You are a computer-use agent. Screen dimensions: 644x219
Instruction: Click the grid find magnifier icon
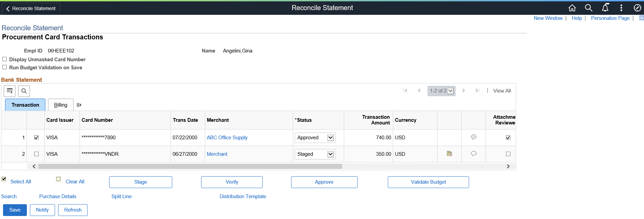coord(24,91)
